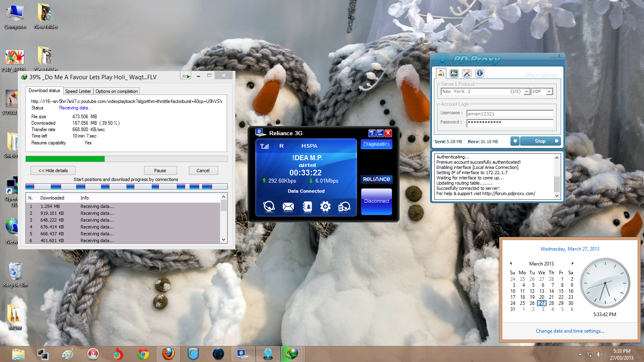Open the PD-Proxy account login tab icon
644x362 pixels.
[x=441, y=73]
